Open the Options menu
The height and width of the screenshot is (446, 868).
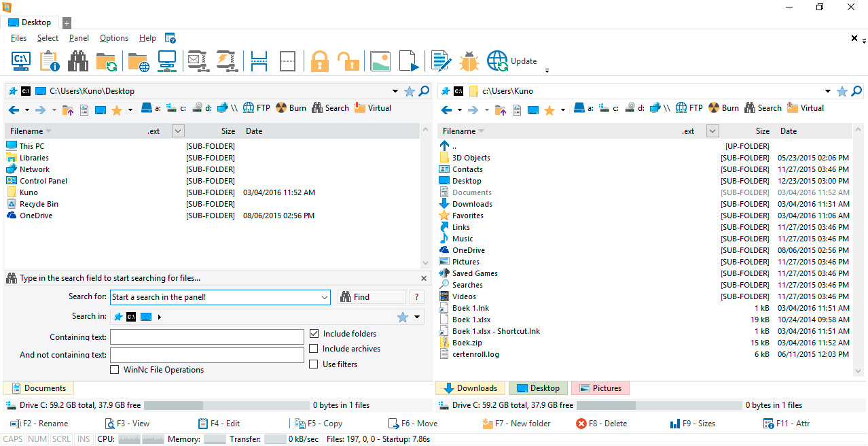pyautogui.click(x=113, y=38)
